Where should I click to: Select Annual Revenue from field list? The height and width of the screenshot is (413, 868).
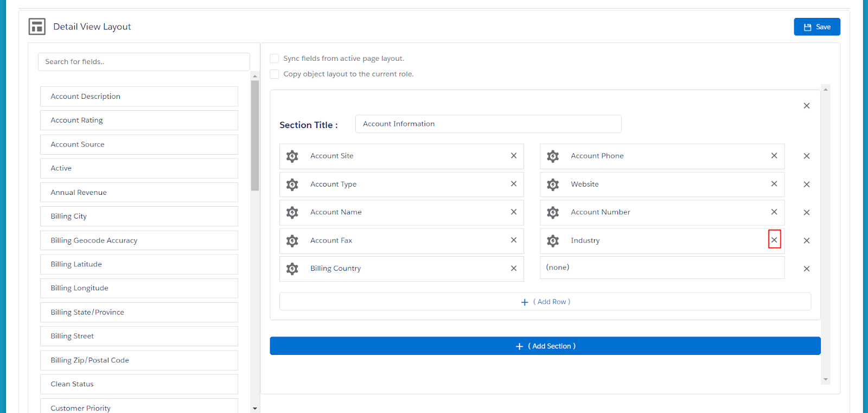[139, 193]
